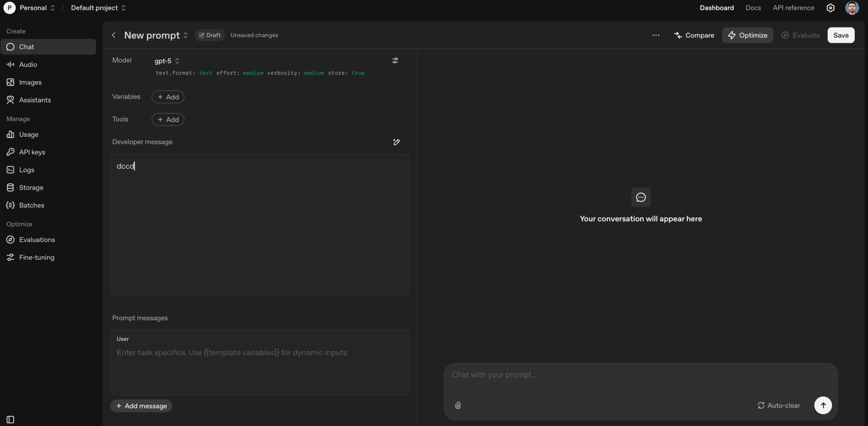Focus the Developer message text area
This screenshot has width=868, height=426.
(x=259, y=225)
